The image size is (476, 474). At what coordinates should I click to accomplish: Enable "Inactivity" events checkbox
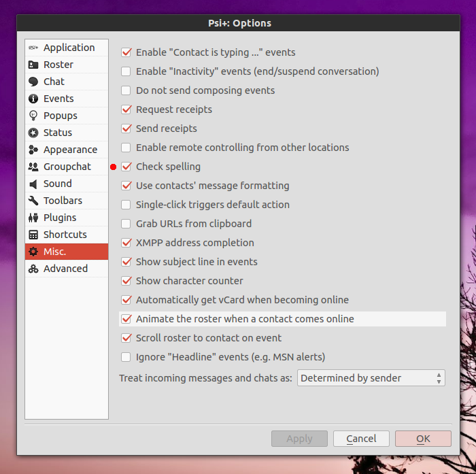pyautogui.click(x=126, y=71)
